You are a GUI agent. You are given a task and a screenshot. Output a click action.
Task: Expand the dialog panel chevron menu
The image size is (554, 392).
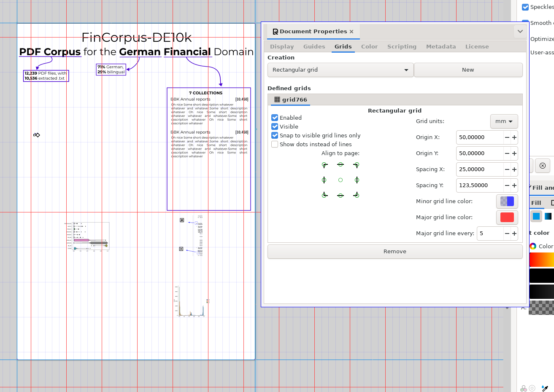point(520,32)
